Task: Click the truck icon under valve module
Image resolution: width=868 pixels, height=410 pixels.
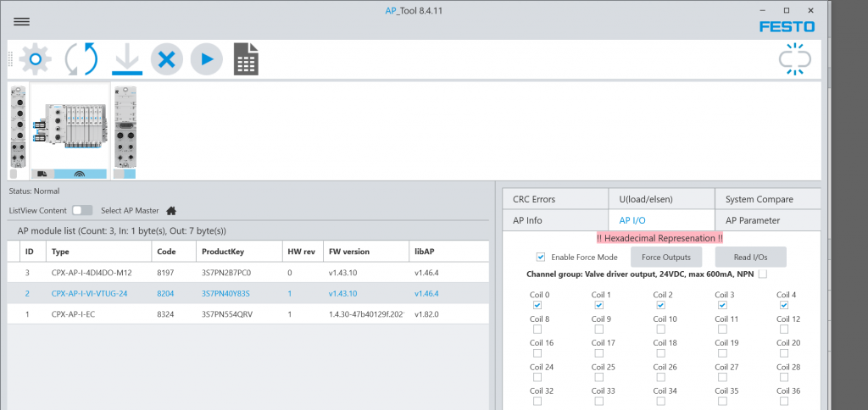Action: pyautogui.click(x=42, y=174)
